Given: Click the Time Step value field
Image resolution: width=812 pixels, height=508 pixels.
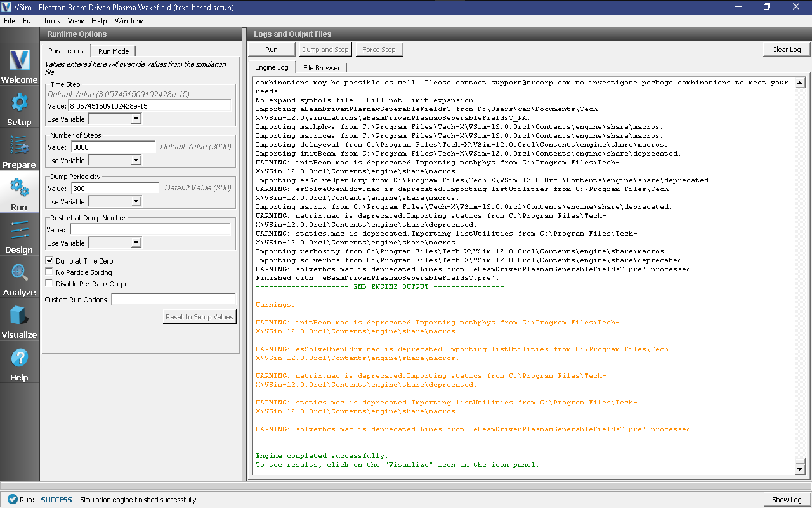Looking at the screenshot, I should coord(150,106).
